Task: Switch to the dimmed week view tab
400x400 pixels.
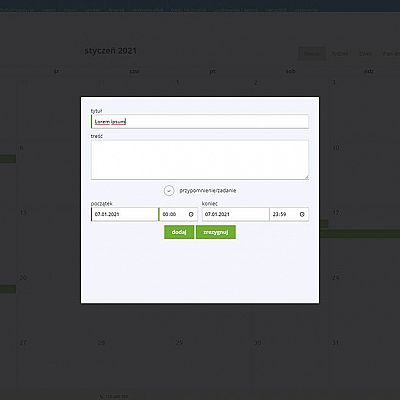Action: (340, 53)
